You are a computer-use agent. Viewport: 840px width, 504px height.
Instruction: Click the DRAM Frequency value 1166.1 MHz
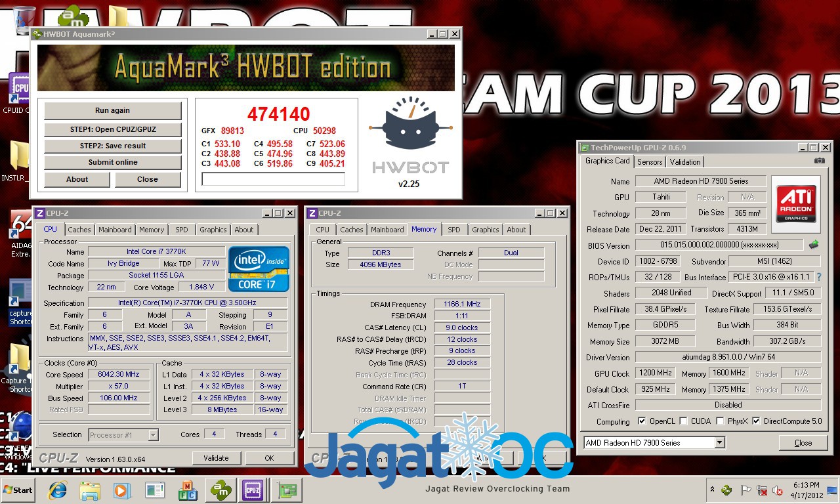462,304
